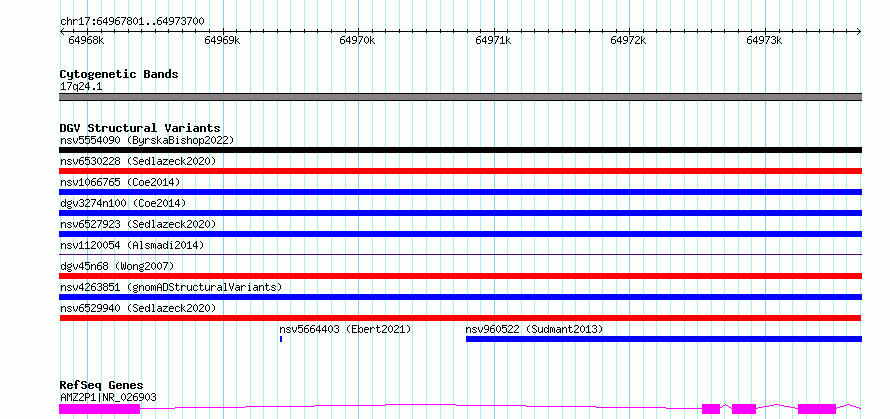Select the blue dgv3274n100 Coe2014 bar
Screen dimensions: 890x419
pos(460,213)
